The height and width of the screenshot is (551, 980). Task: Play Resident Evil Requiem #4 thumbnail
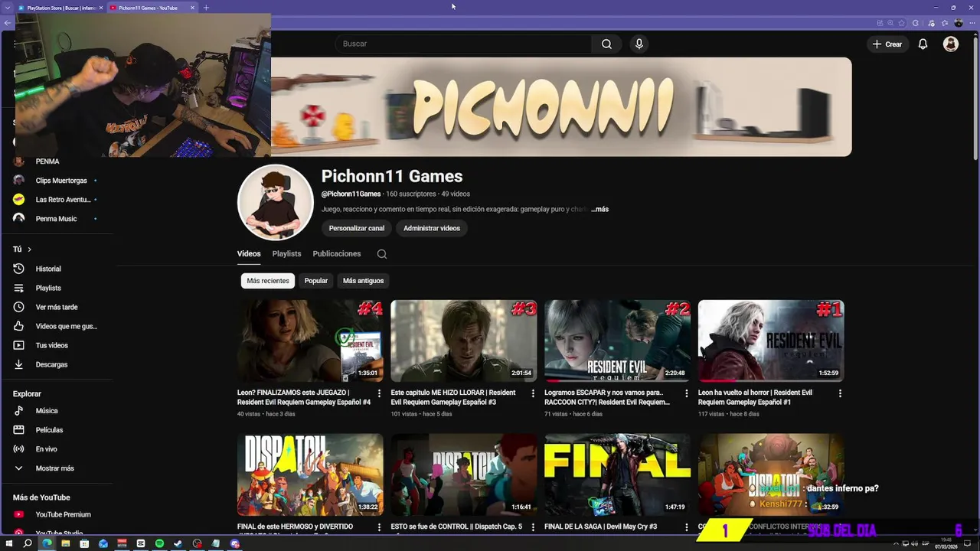point(310,341)
